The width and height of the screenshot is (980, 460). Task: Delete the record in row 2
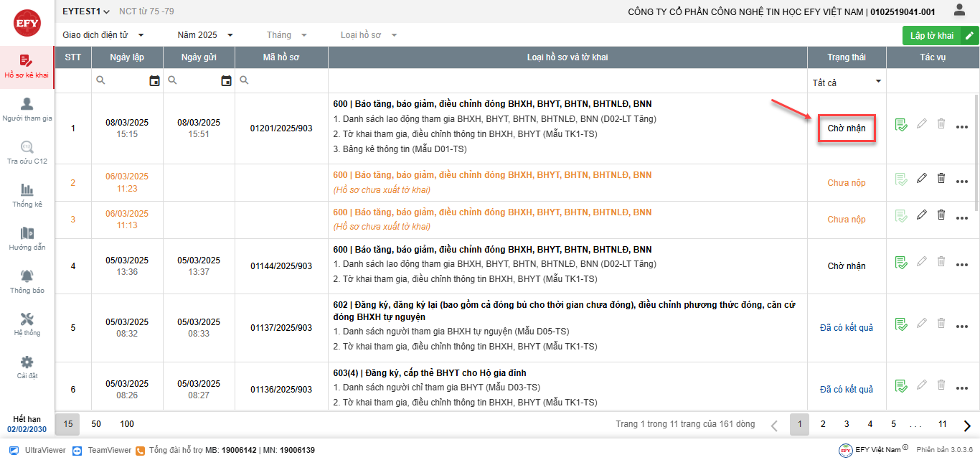point(941,178)
